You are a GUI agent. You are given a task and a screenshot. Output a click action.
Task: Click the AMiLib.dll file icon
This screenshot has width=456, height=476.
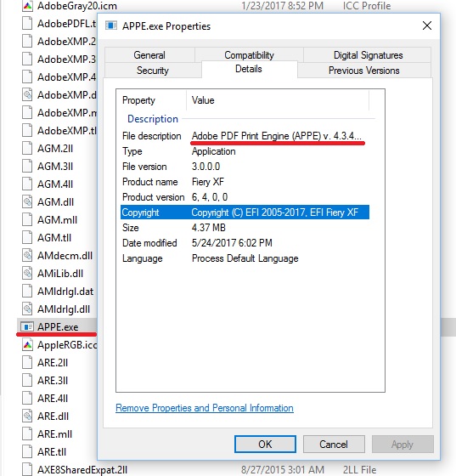[x=27, y=274]
